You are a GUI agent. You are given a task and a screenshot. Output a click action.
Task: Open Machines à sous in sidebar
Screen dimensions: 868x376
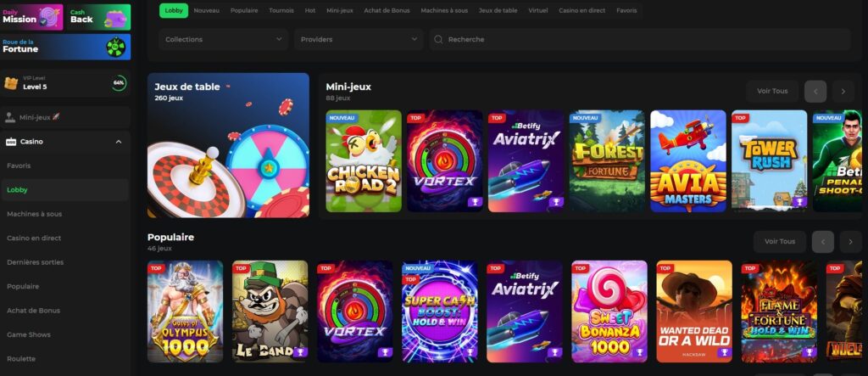coord(34,214)
